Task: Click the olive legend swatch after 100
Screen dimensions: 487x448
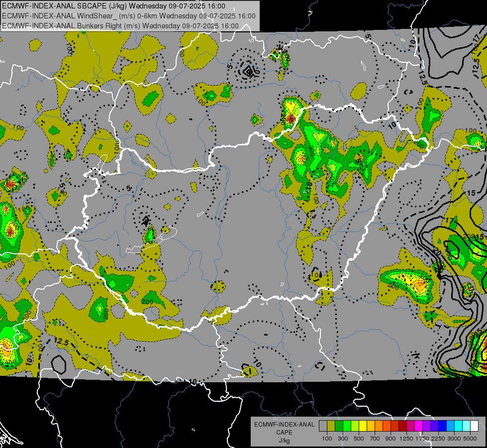Action: click(331, 426)
